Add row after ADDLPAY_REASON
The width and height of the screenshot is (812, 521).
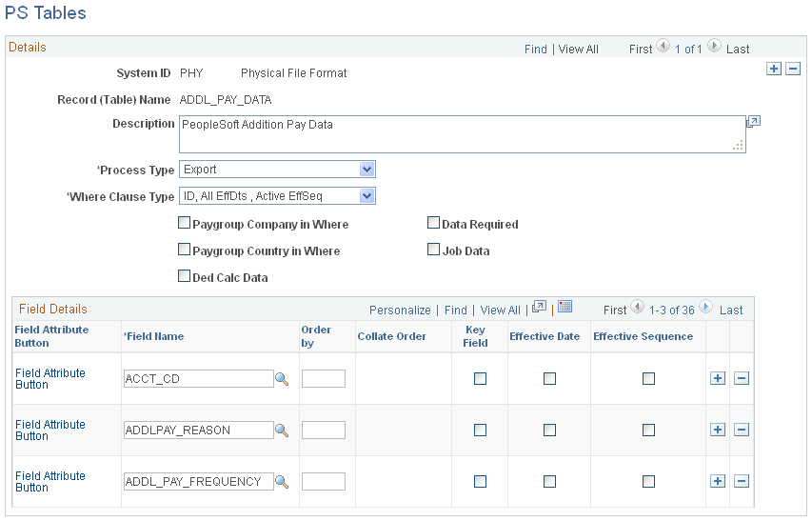[717, 430]
